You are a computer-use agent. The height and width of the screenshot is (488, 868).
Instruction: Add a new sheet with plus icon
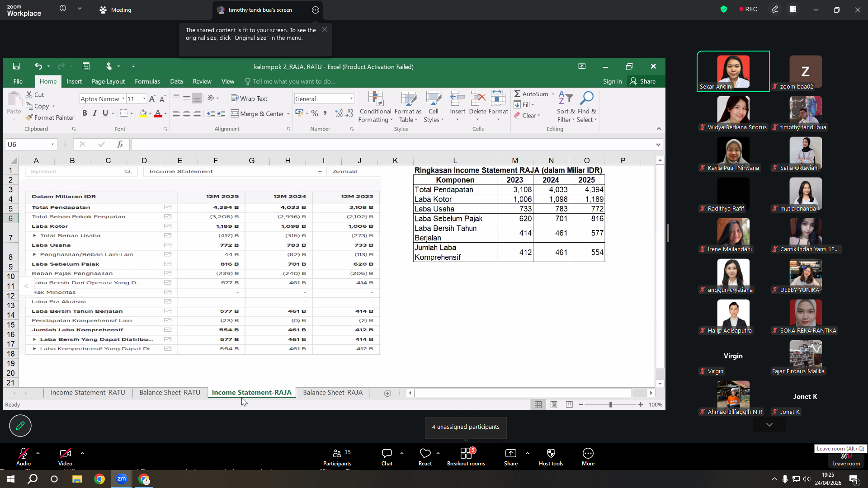click(x=387, y=393)
